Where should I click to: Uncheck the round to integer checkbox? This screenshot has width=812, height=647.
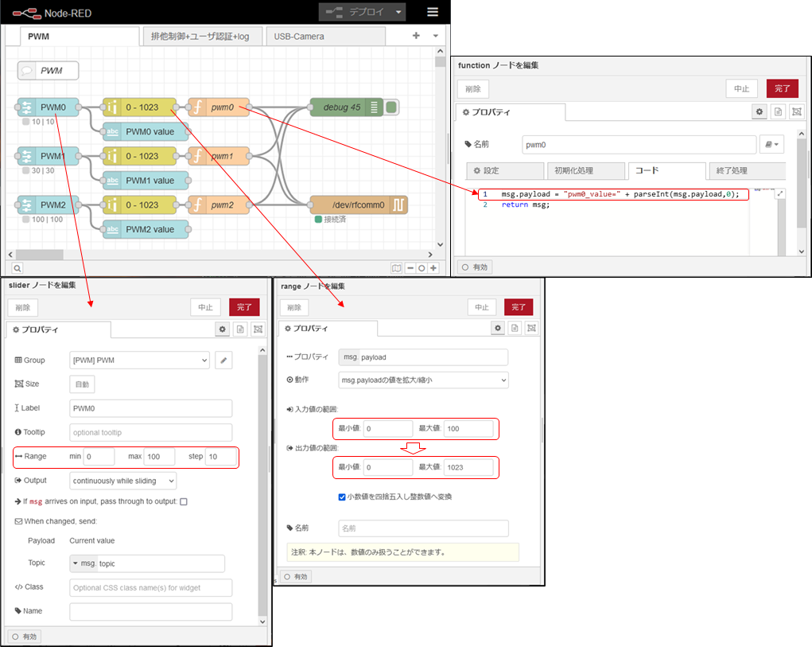click(x=342, y=497)
